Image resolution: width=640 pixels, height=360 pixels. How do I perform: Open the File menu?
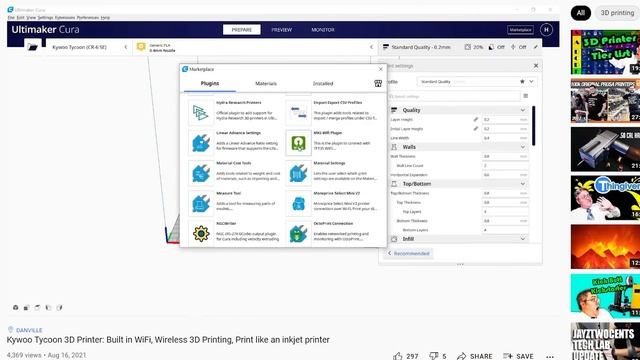[x=11, y=18]
